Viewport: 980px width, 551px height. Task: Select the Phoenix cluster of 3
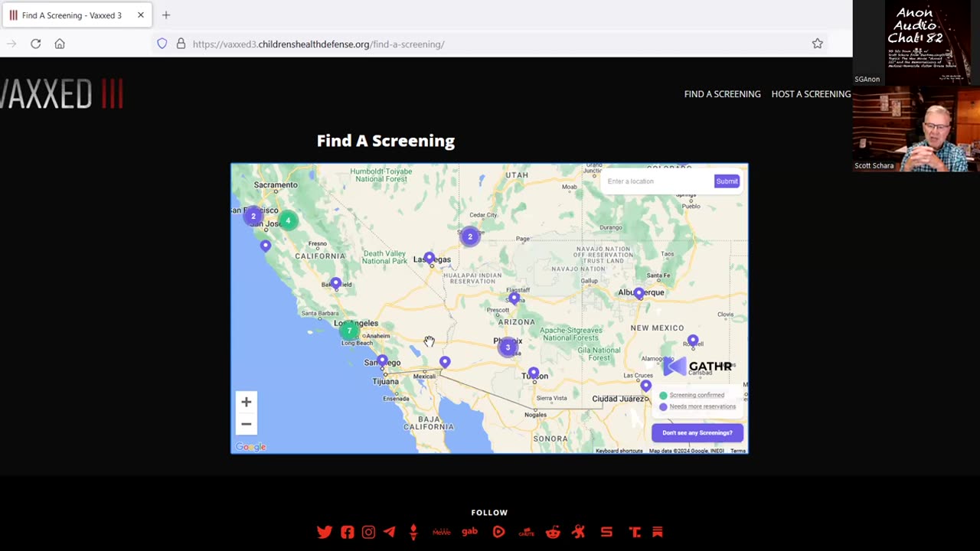507,347
